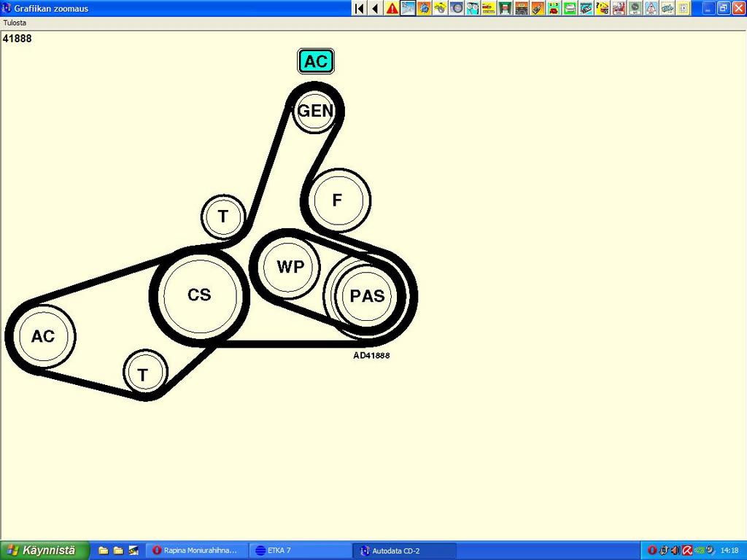
Task: Open the Käynnistä start button
Action: click(x=44, y=551)
